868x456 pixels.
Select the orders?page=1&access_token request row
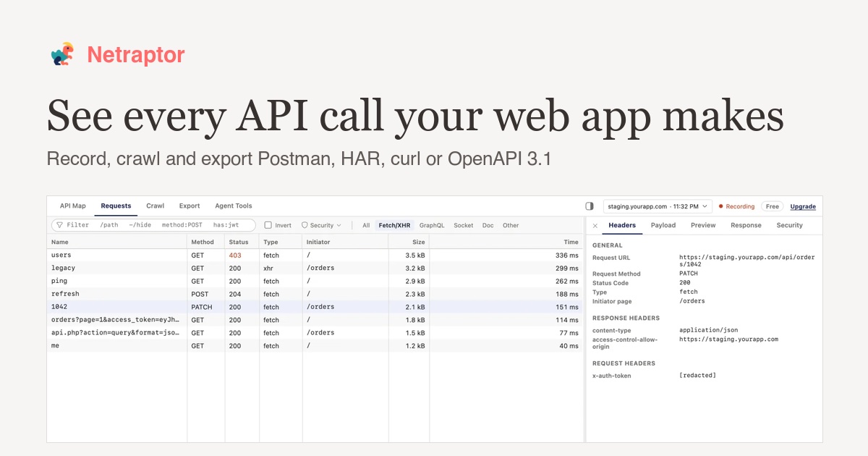(x=315, y=320)
